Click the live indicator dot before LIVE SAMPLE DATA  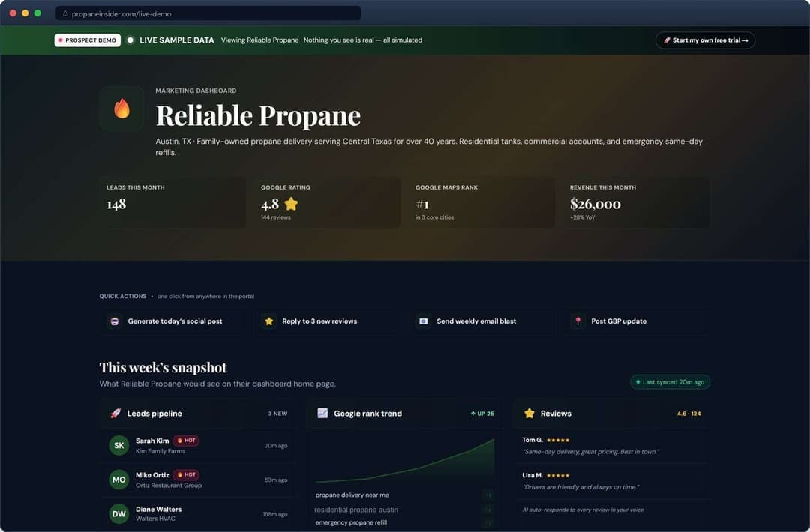click(130, 40)
